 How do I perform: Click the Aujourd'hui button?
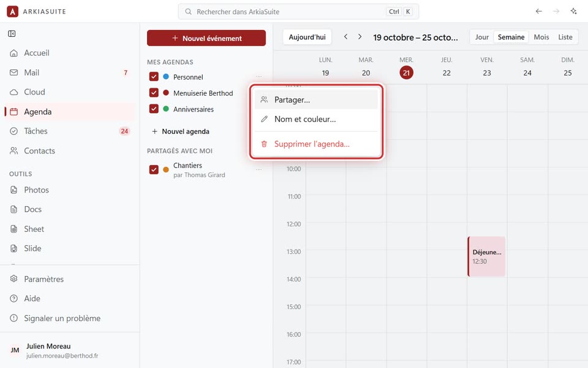(x=307, y=37)
